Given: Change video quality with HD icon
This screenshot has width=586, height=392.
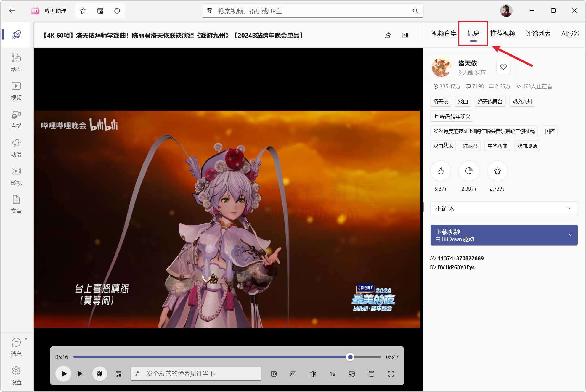Looking at the screenshot, I should coord(274,374).
